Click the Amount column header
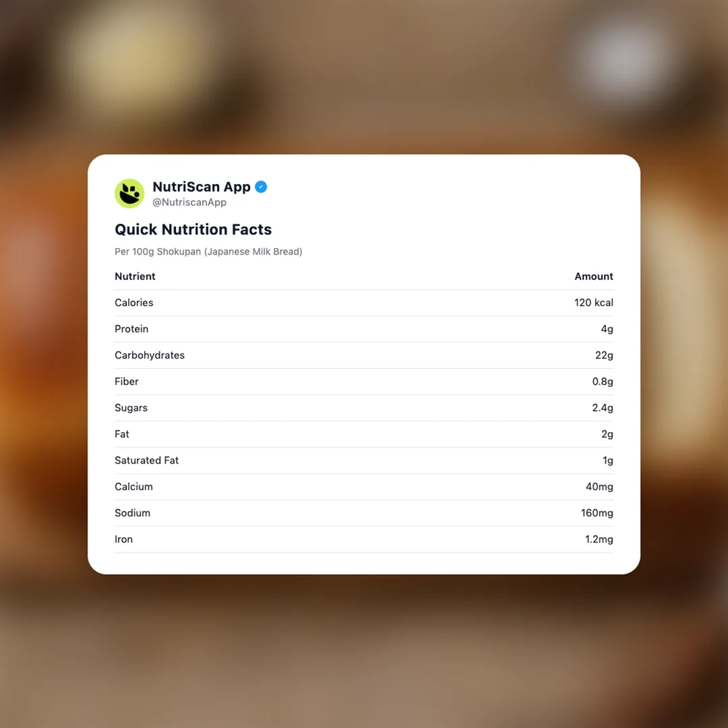The height and width of the screenshot is (728, 728). coord(593,276)
